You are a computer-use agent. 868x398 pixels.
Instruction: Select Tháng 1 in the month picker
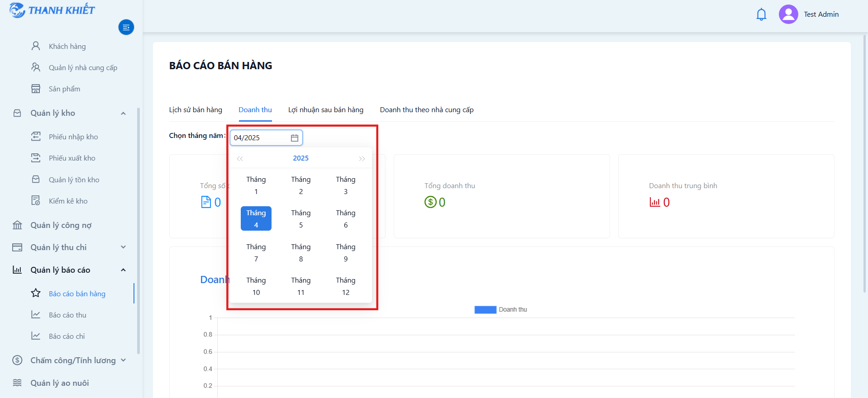256,185
